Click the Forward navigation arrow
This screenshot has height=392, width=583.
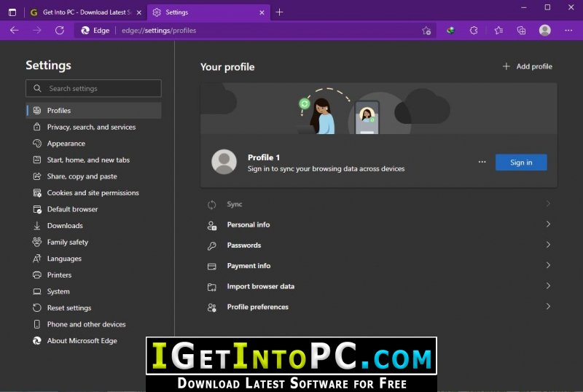tap(37, 31)
